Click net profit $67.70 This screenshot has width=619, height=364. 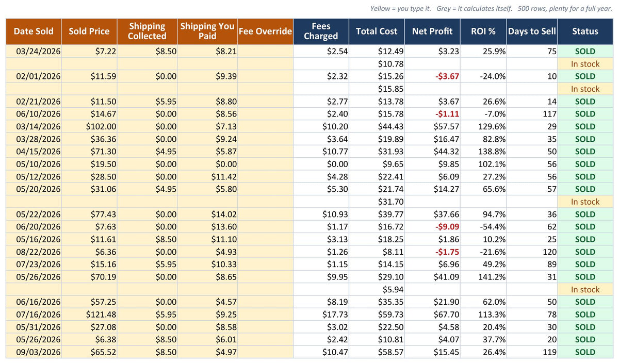pyautogui.click(x=432, y=315)
